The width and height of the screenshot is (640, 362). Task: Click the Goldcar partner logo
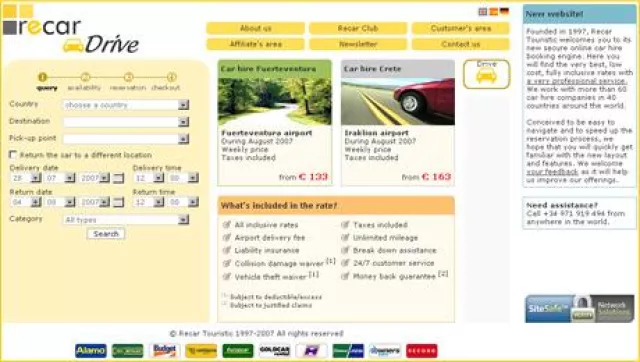(x=275, y=351)
